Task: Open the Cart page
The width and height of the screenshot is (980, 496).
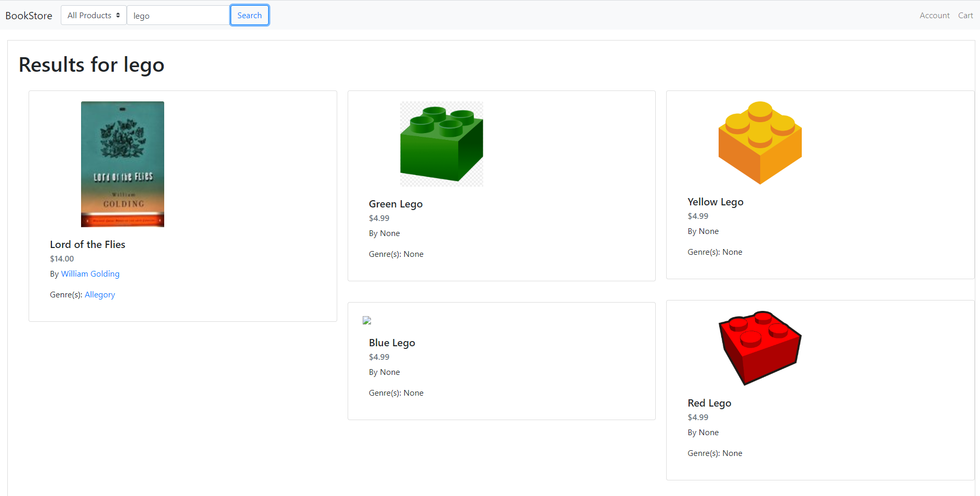Action: pyautogui.click(x=965, y=16)
